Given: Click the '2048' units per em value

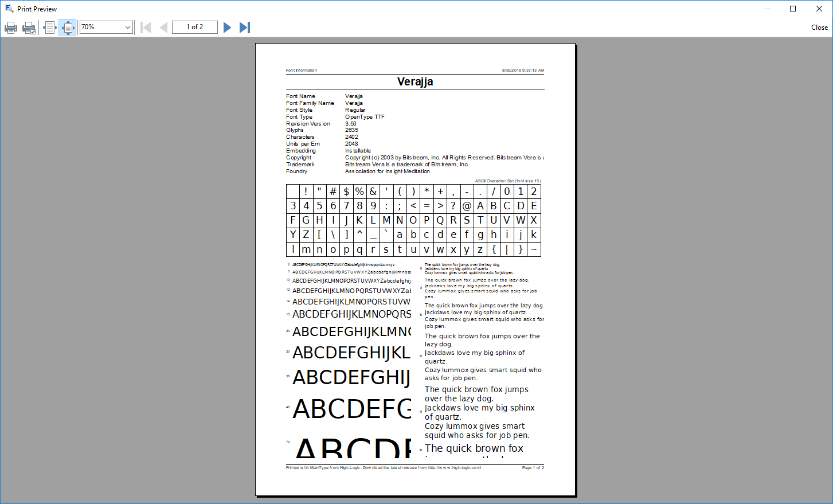Looking at the screenshot, I should (351, 144).
